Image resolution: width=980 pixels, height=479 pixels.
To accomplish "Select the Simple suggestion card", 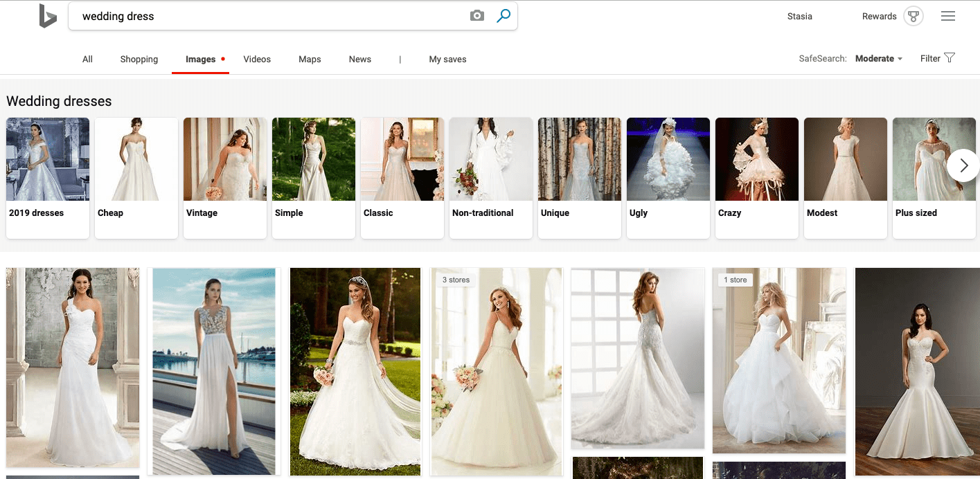I will point(314,178).
